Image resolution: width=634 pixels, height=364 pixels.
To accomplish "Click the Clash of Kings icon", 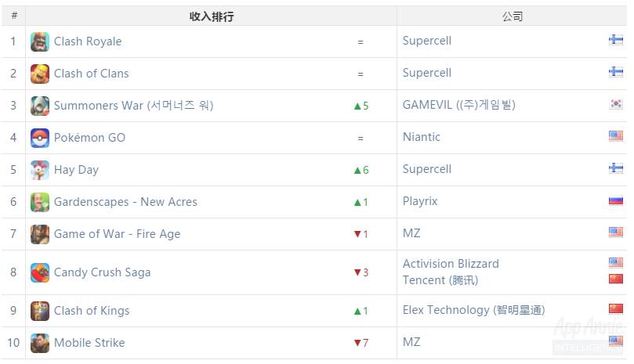I will [40, 311].
